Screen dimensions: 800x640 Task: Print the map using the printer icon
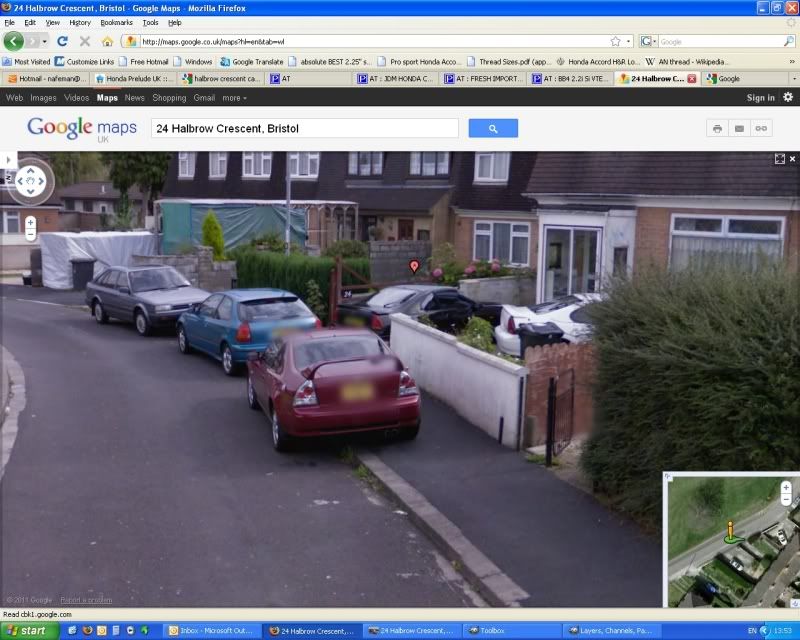717,129
